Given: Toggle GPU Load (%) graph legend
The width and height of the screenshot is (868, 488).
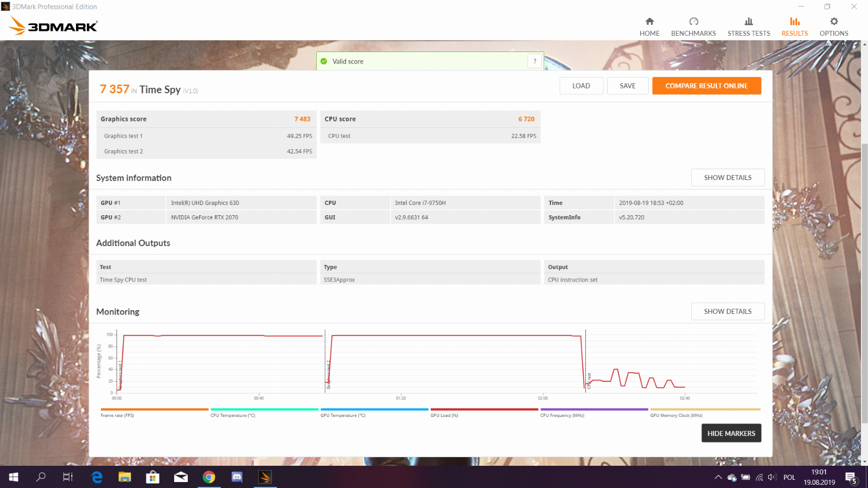Looking at the screenshot, I should click(484, 413).
